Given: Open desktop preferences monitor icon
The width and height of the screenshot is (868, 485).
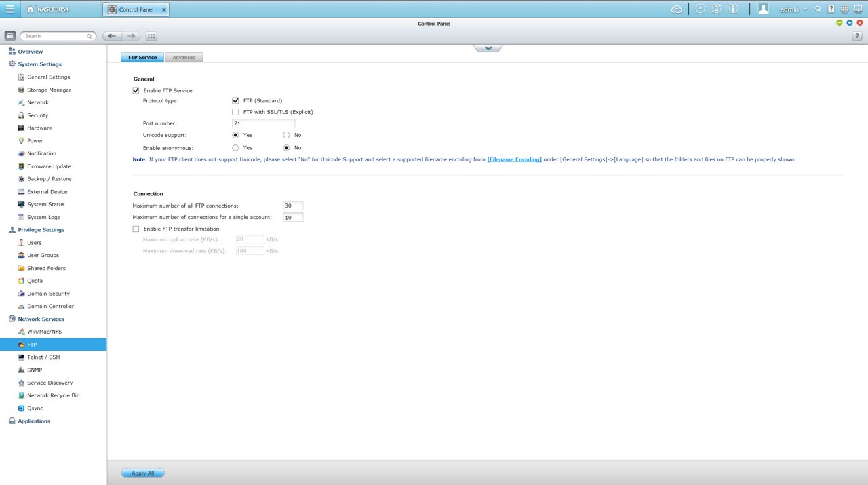Looking at the screenshot, I should point(858,9).
